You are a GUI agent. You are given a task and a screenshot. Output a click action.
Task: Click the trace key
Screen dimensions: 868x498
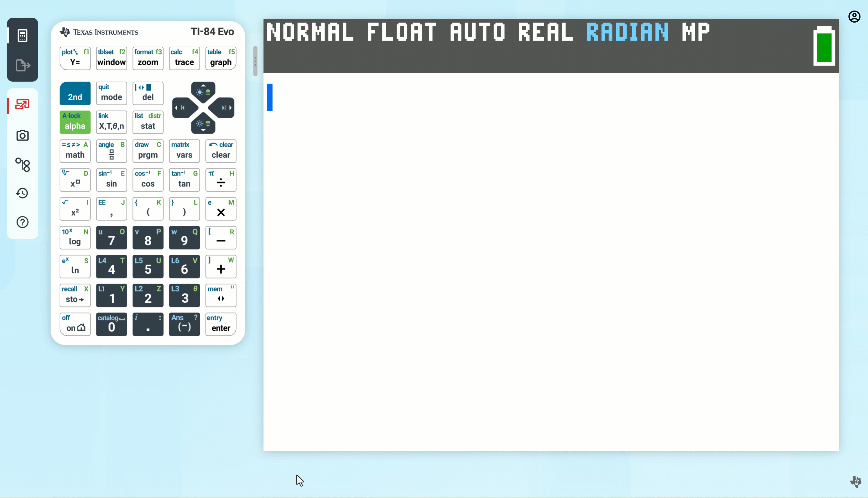click(184, 58)
